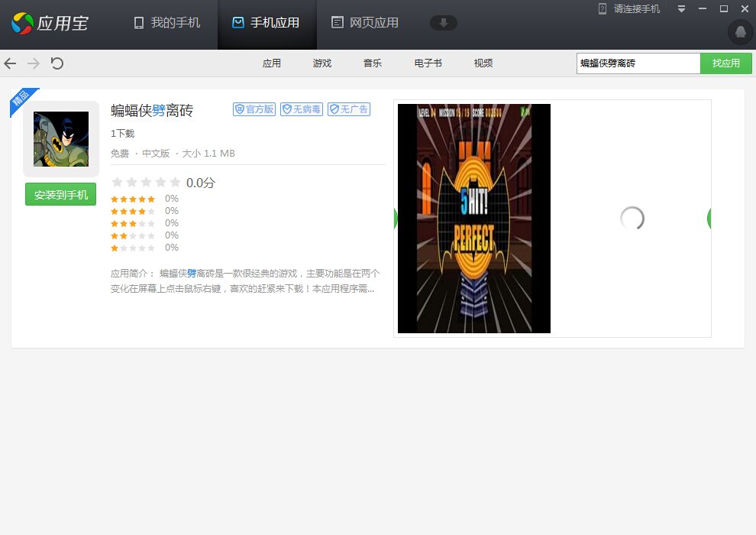Click the 免费 · 中文版 · 大小 1.1 MB info line

[173, 154]
